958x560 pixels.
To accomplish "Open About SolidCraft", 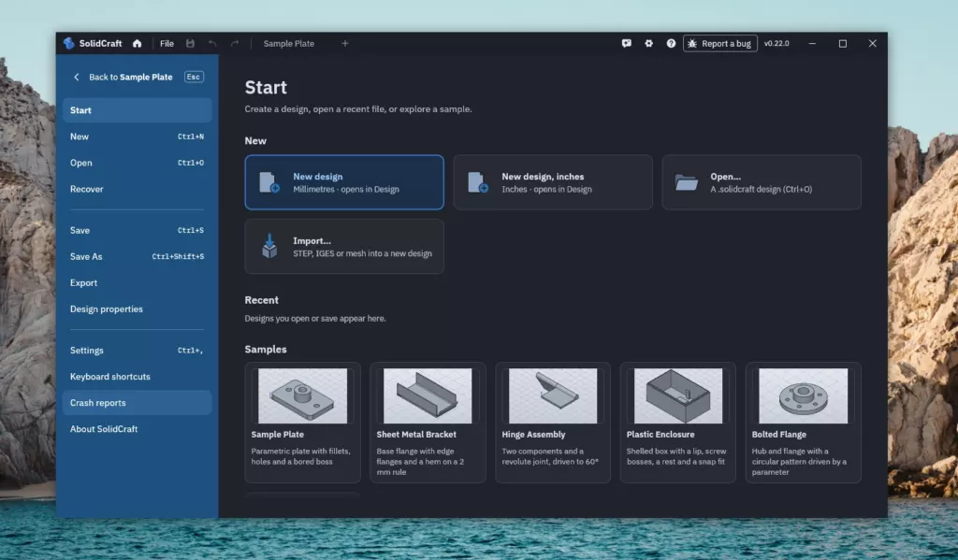I will pyautogui.click(x=137, y=429).
